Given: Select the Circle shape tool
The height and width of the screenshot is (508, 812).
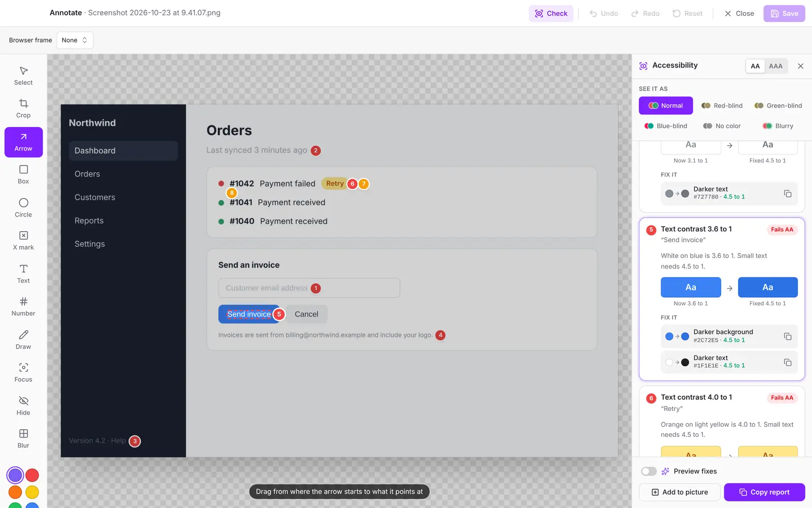Looking at the screenshot, I should tap(23, 208).
